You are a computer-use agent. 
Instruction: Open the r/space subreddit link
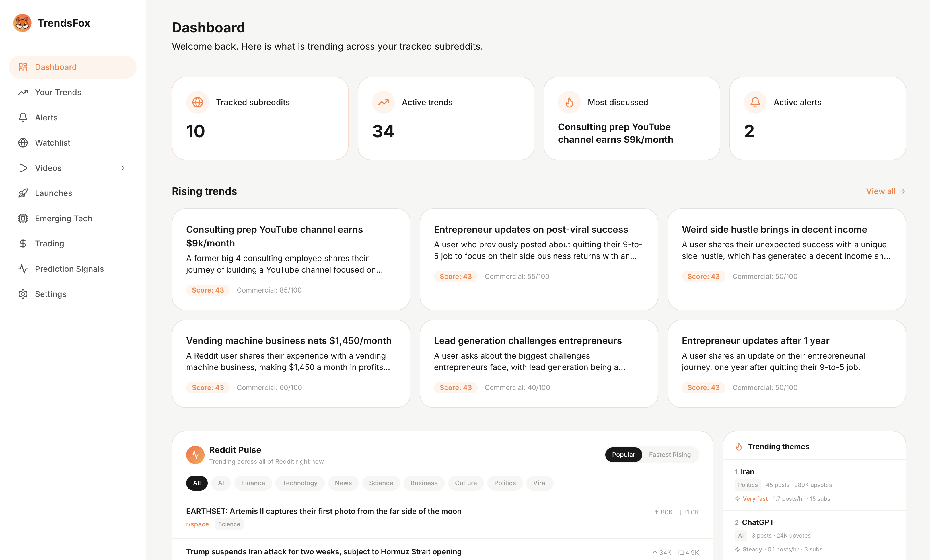(x=197, y=524)
